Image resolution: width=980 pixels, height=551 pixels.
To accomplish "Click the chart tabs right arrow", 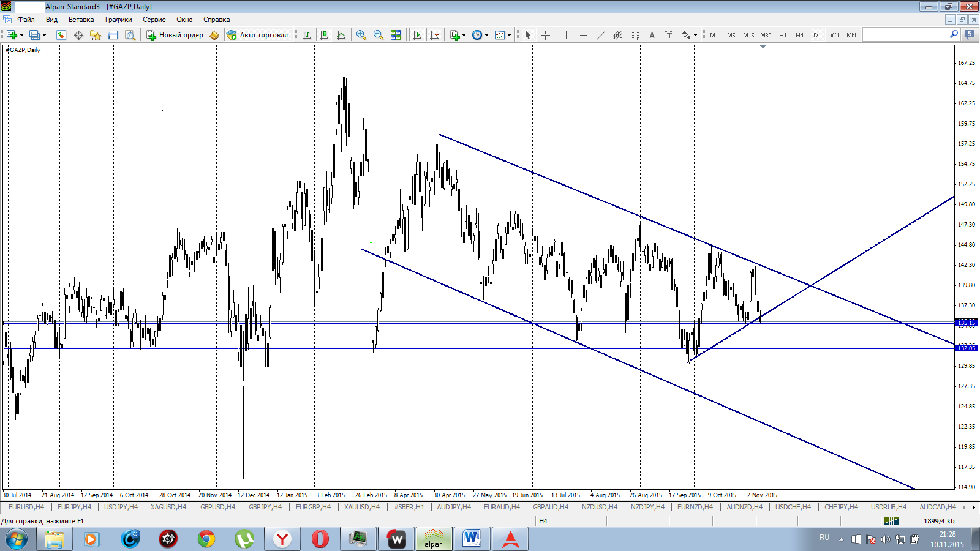I will (974, 508).
